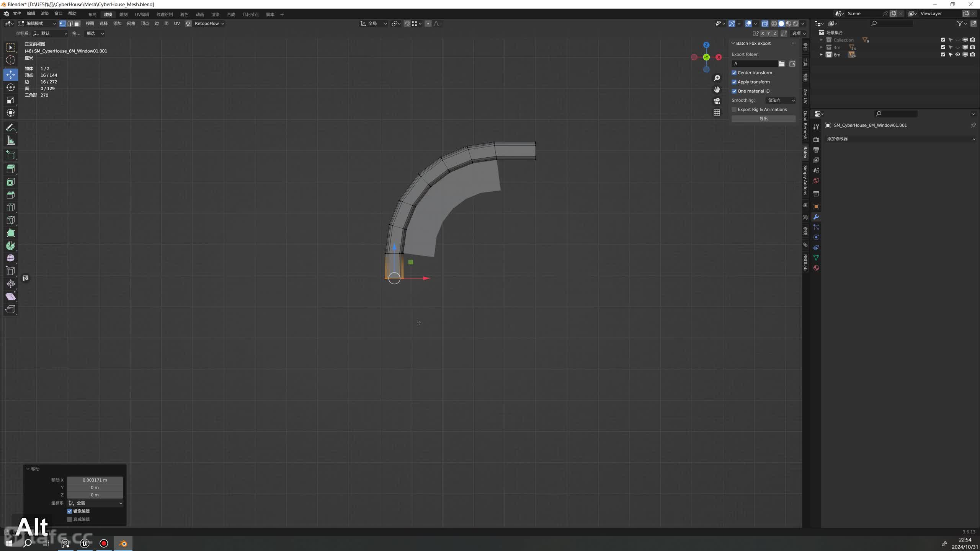The width and height of the screenshot is (980, 551).
Task: Open the modifier wrench properties tab
Action: (816, 217)
